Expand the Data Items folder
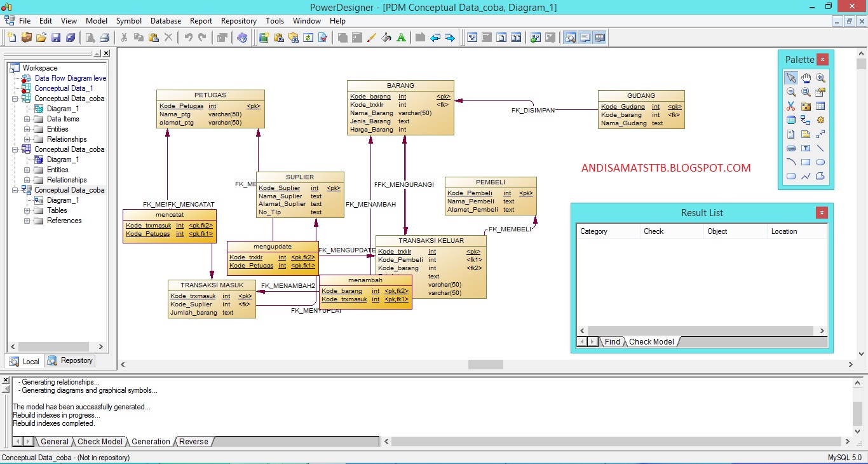This screenshot has width=868, height=464. point(27,119)
